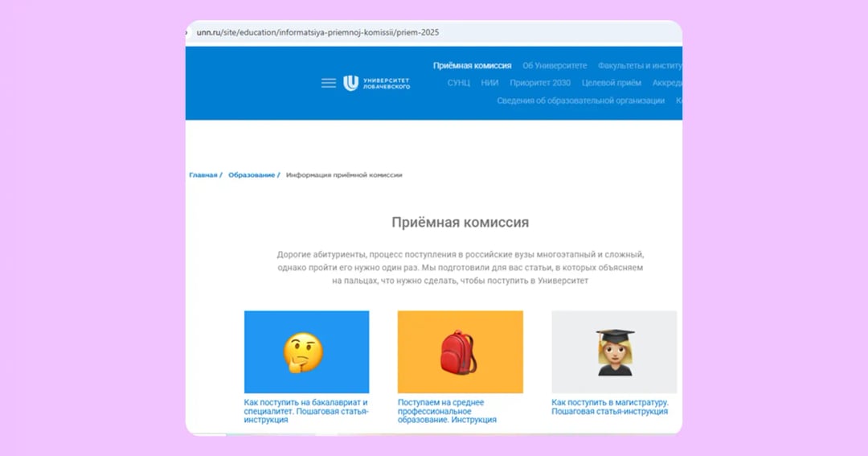Click the Информация приёмной комиссии breadcrumb text
The image size is (868, 456).
coord(344,175)
